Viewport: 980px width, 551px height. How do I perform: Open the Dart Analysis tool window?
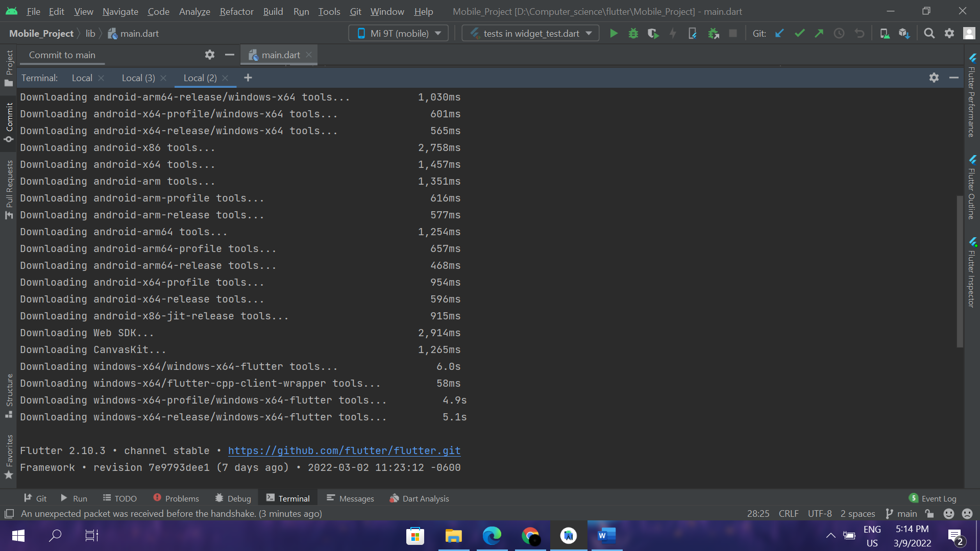pyautogui.click(x=420, y=498)
